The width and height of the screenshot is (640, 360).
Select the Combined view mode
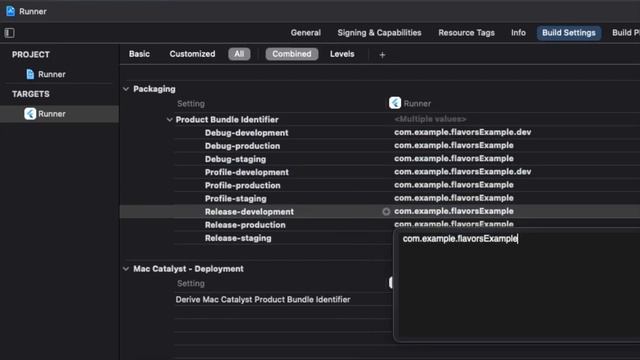point(292,54)
